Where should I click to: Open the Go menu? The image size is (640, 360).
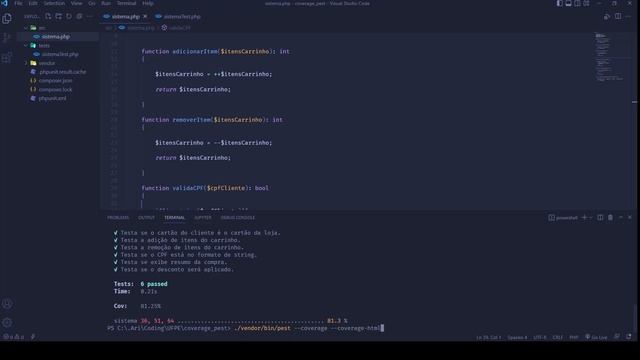tap(92, 3)
